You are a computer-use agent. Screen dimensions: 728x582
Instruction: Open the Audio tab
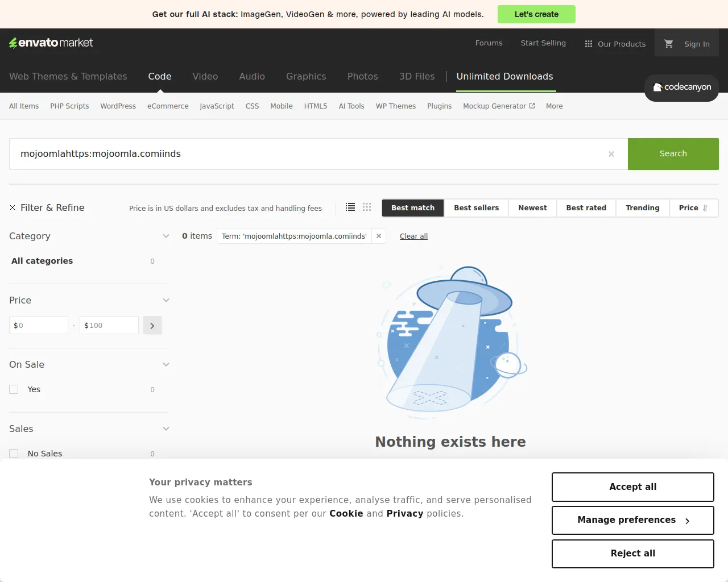click(252, 76)
